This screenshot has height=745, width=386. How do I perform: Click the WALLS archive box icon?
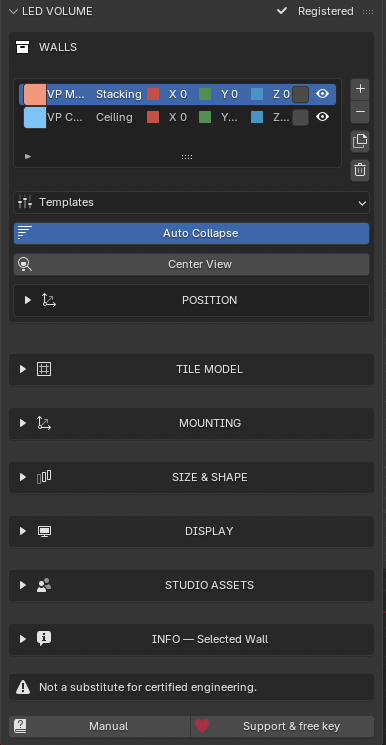22,47
